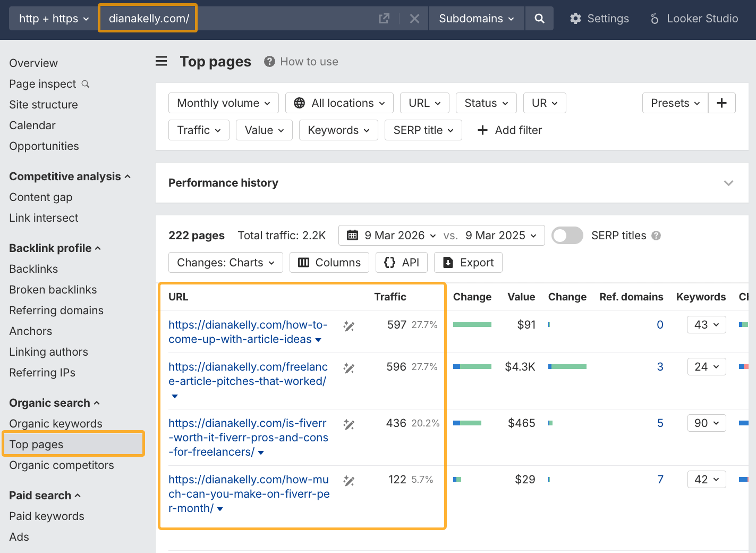Open the hamburger menu beside Top pages
This screenshot has height=553, width=756.
click(161, 61)
